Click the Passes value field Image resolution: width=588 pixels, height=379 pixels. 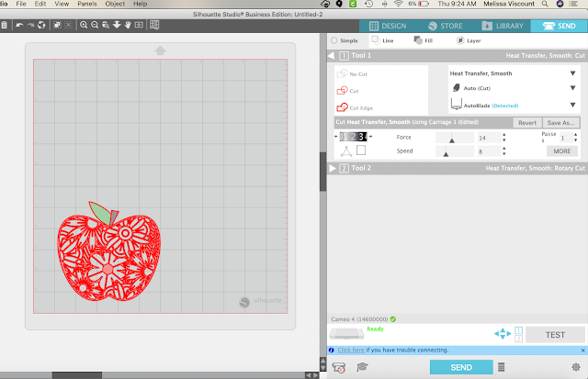[566, 138]
